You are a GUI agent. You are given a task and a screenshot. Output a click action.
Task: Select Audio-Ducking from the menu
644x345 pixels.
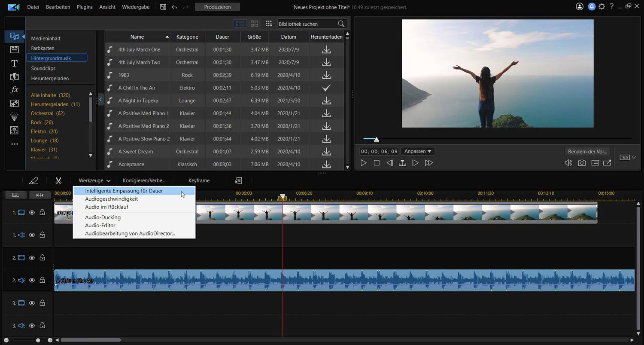coord(103,217)
